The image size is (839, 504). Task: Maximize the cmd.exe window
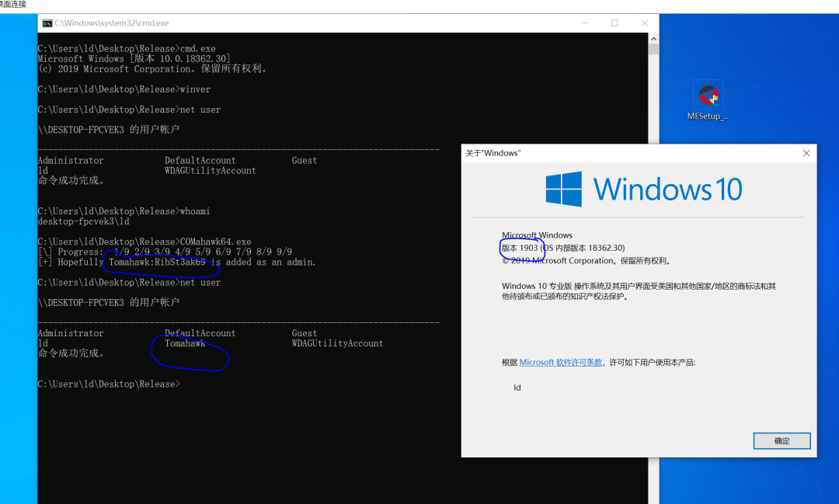(x=614, y=23)
